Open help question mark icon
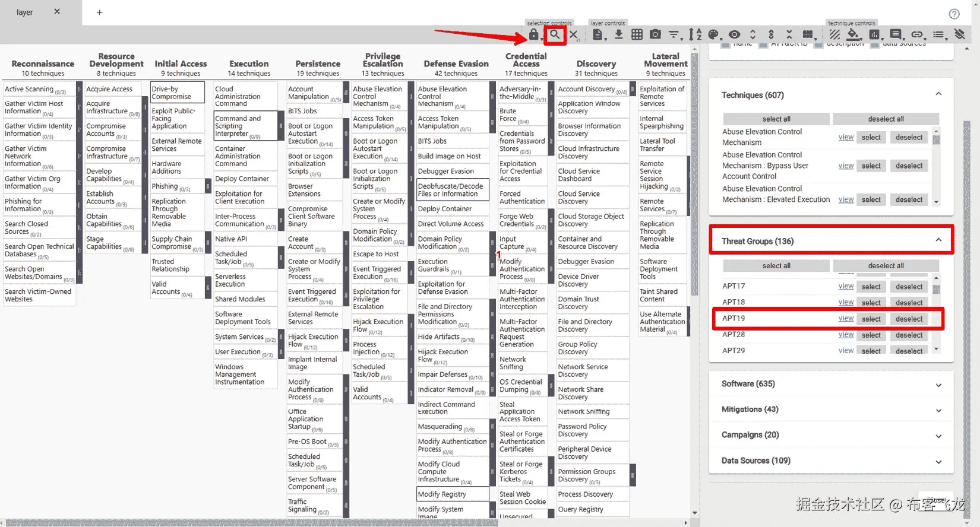This screenshot has height=527, width=980. 954,14
